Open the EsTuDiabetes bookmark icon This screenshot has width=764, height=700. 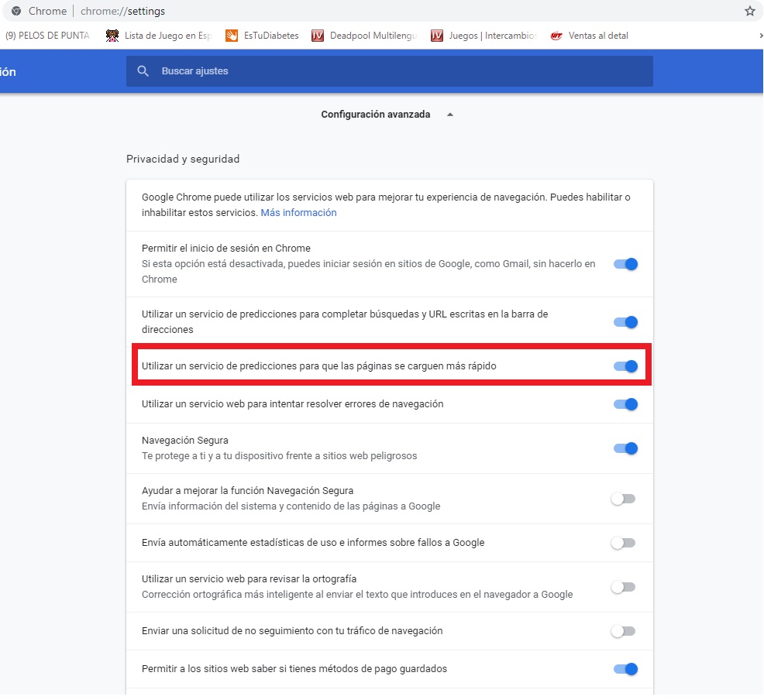point(232,36)
